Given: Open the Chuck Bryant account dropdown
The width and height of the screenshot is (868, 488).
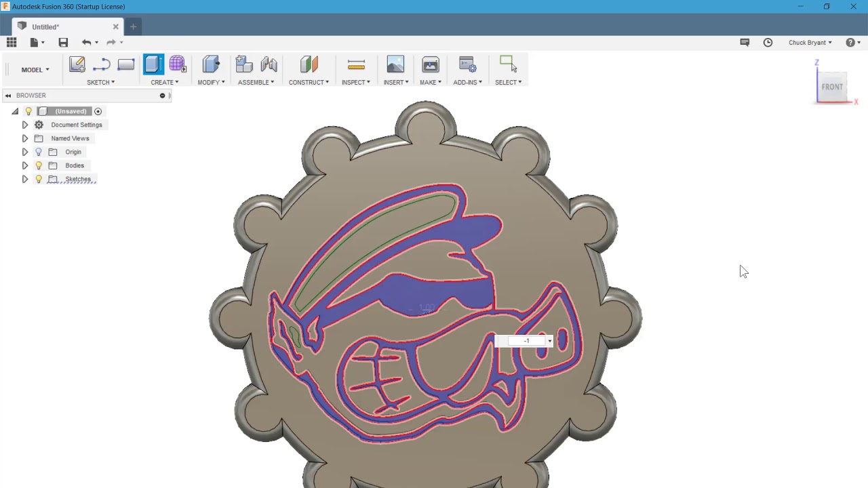Looking at the screenshot, I should (x=810, y=42).
